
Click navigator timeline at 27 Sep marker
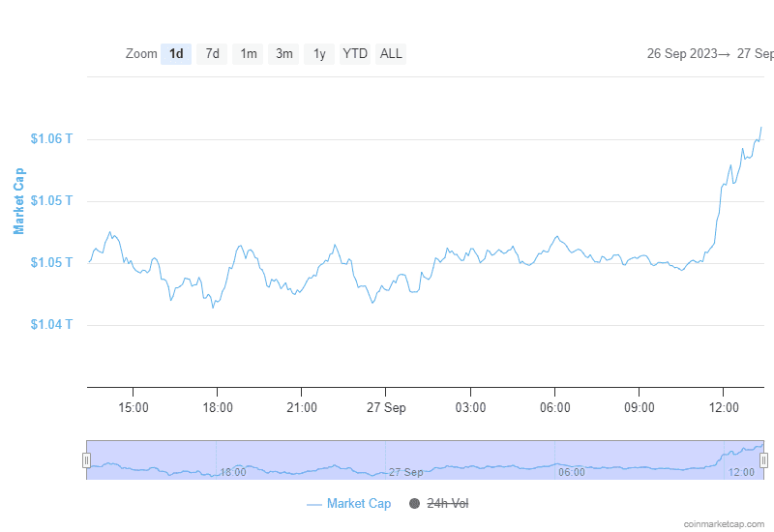[x=405, y=472]
